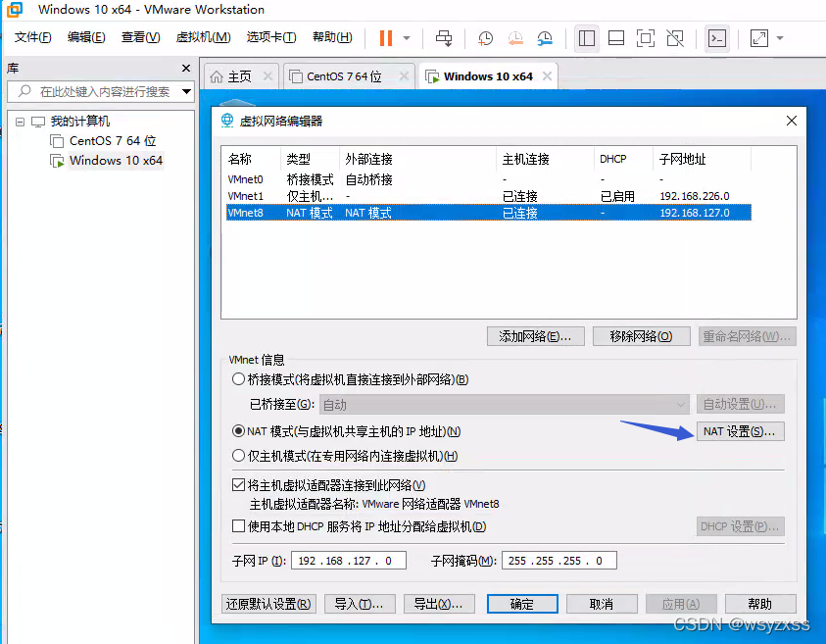Confirm with the 确定 button
826x644 pixels.
click(522, 604)
